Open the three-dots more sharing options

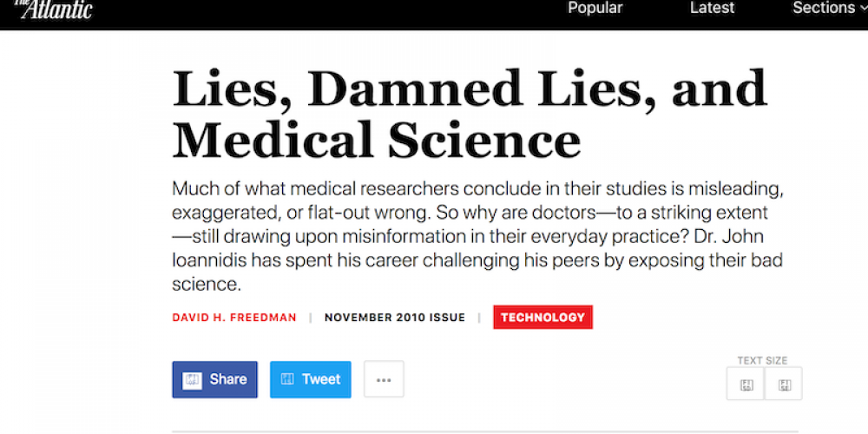tap(384, 379)
